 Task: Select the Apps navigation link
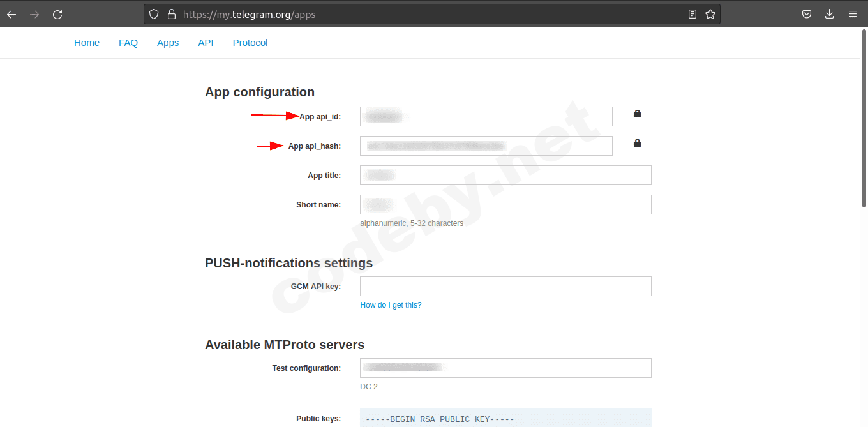pos(168,43)
